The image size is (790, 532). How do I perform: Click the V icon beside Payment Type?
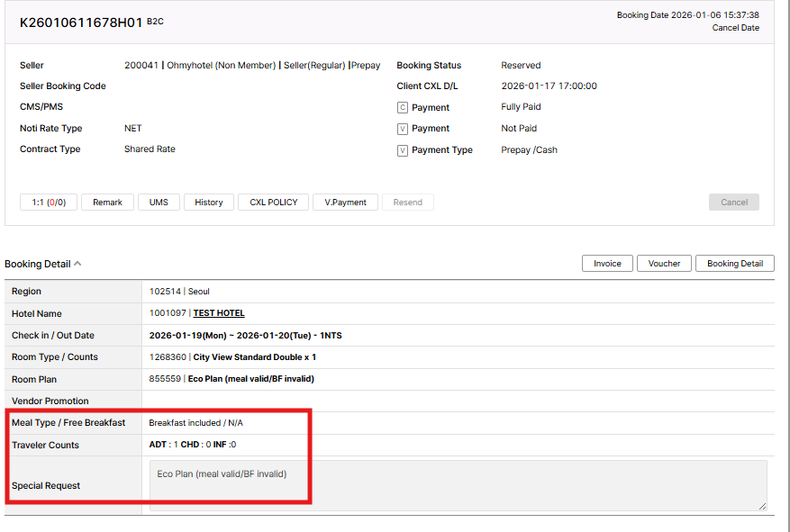point(403,150)
